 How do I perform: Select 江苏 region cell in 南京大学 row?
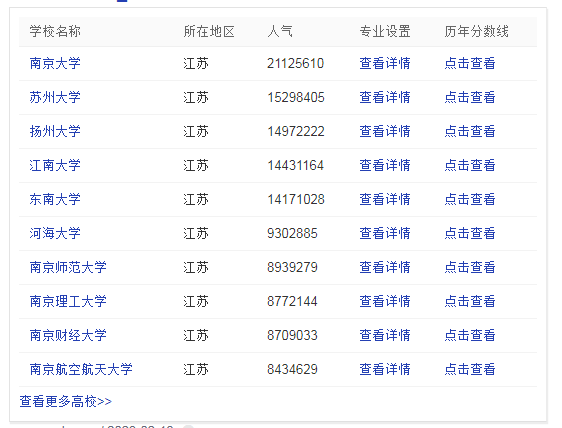(196, 63)
